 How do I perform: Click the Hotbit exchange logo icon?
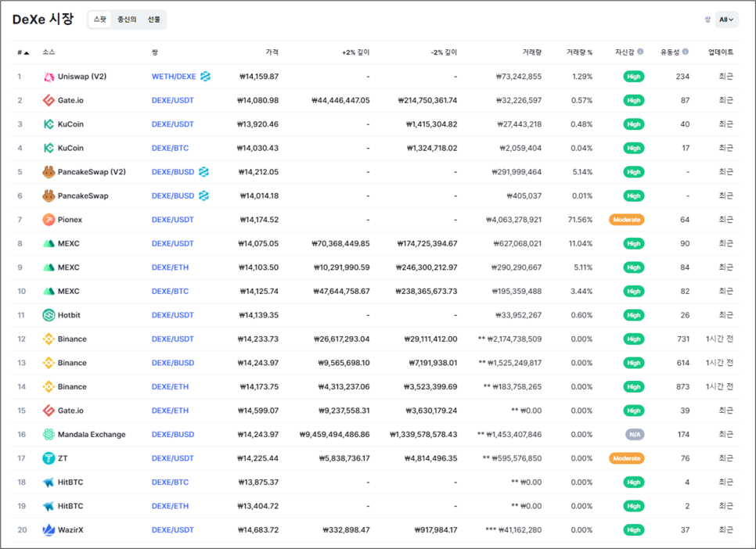(49, 315)
